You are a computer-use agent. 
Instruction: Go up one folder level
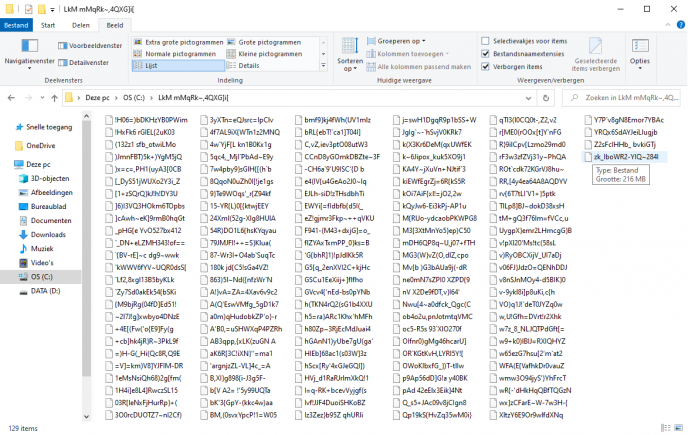pyautogui.click(x=54, y=98)
